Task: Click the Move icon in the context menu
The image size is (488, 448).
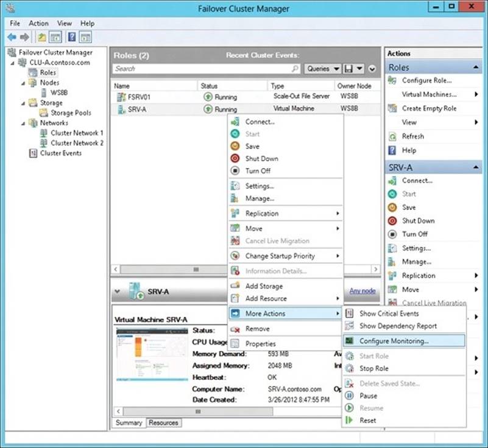Action: click(x=235, y=228)
